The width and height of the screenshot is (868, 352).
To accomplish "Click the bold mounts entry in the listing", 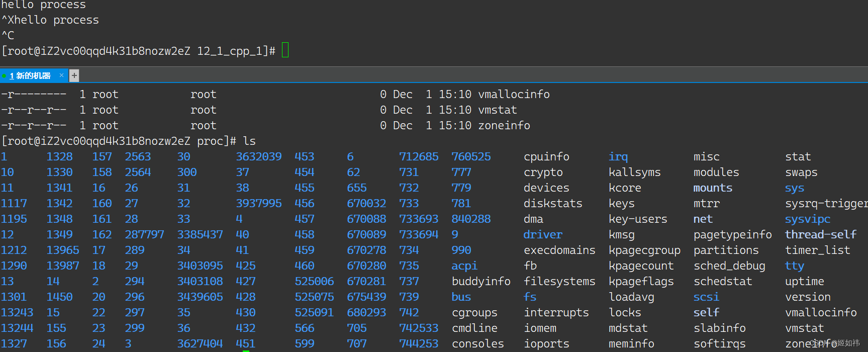I will click(x=713, y=188).
